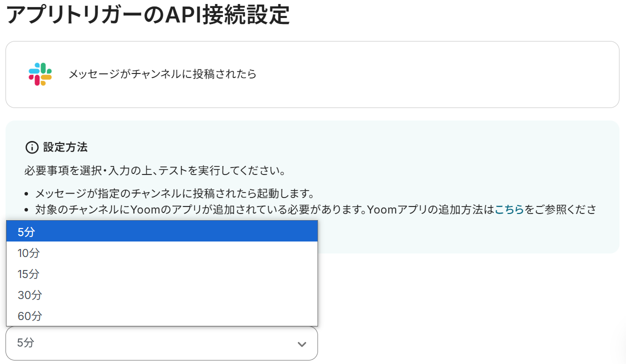
Task: Click the bullet about Yoomのアプリが追加されている必要
Action: 200,209
